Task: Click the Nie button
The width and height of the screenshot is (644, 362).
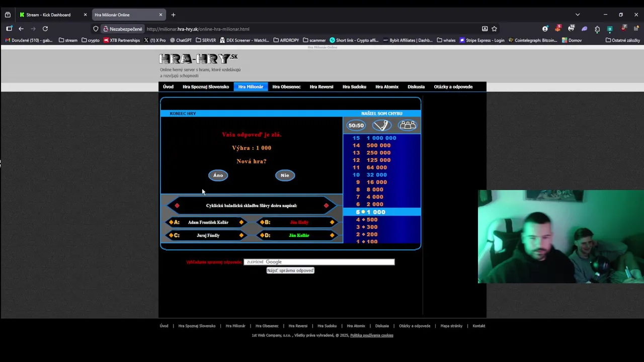Action: pos(285,175)
